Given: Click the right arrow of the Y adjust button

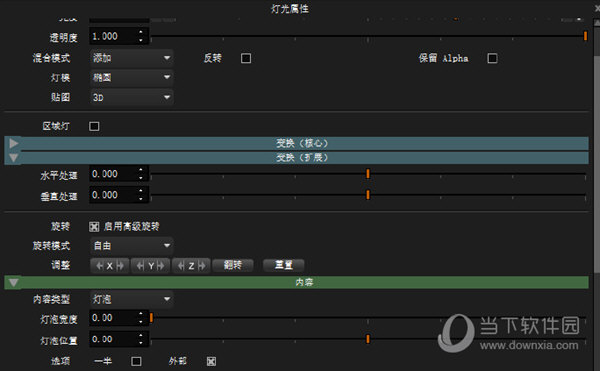Looking at the screenshot, I should 160,265.
